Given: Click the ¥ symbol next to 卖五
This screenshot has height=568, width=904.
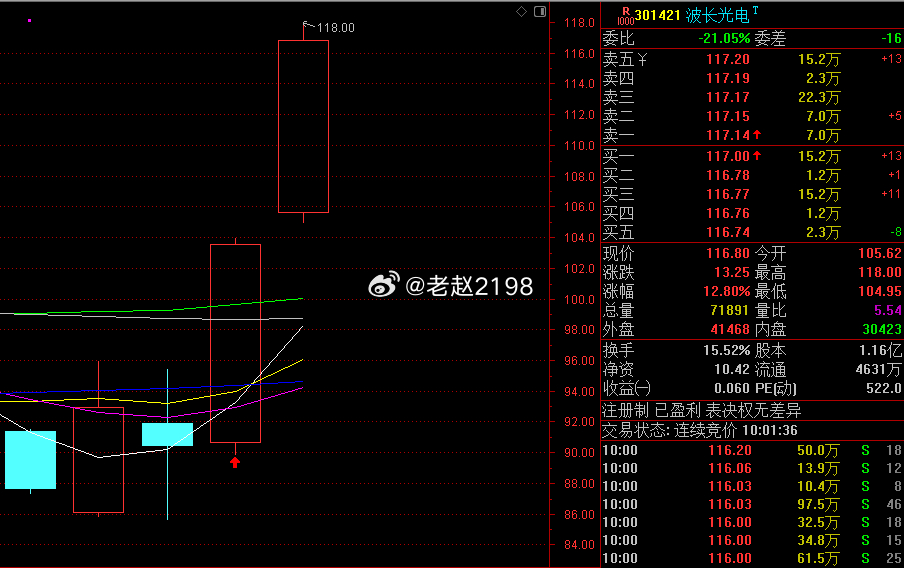Looking at the screenshot, I should tap(642, 59).
